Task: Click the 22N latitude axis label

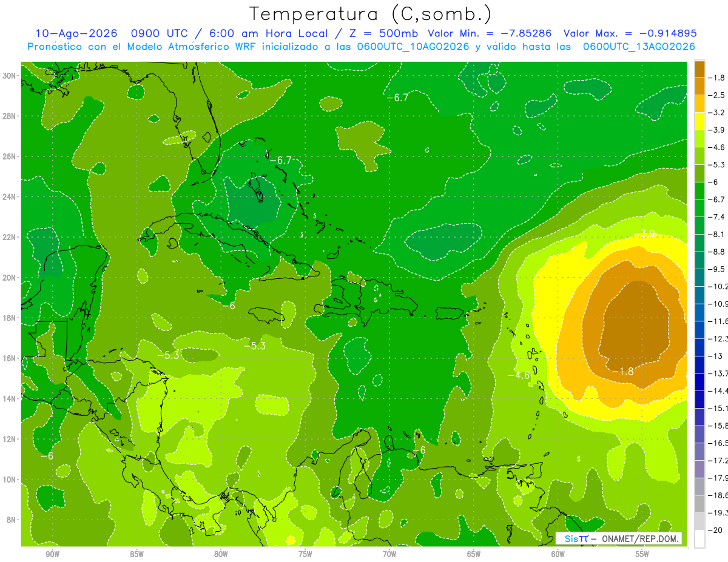Action: pyautogui.click(x=10, y=237)
